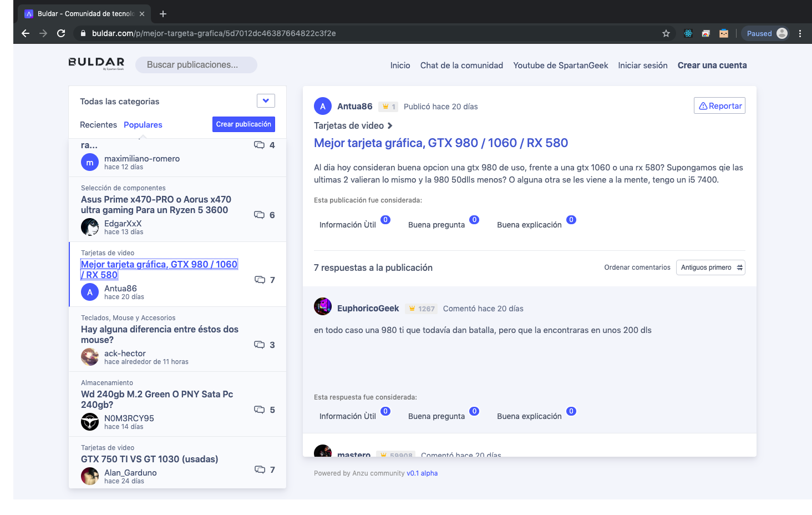
Task: Open the Asus Prime x470-PRO post
Action: [x=156, y=205]
